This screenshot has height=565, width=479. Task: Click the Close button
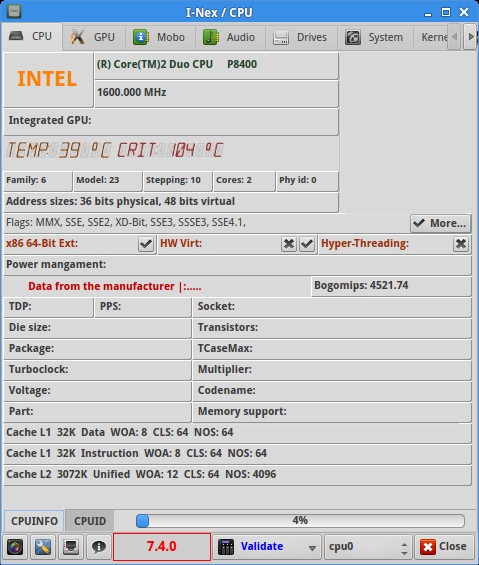(x=443, y=547)
